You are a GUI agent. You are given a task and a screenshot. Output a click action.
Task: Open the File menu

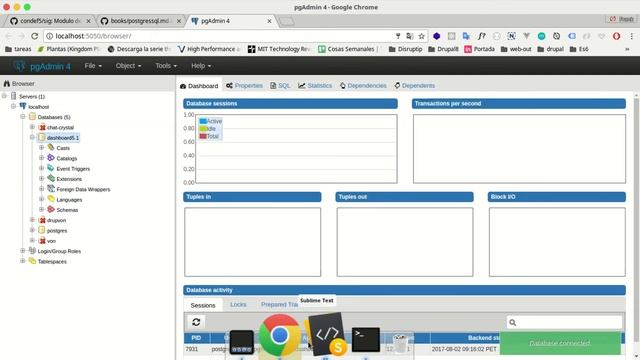(93, 66)
